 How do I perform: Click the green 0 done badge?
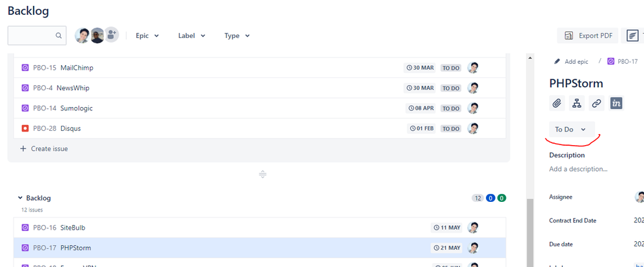click(501, 199)
